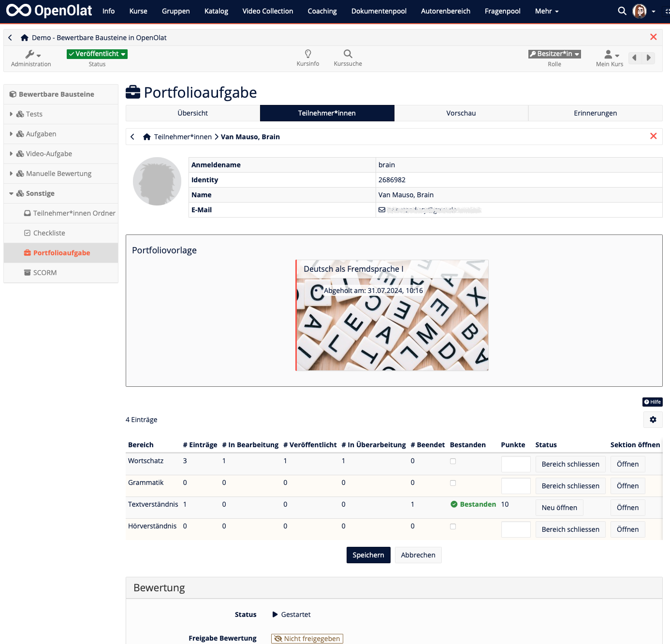Click Van Mauso's profile picture

(157, 181)
